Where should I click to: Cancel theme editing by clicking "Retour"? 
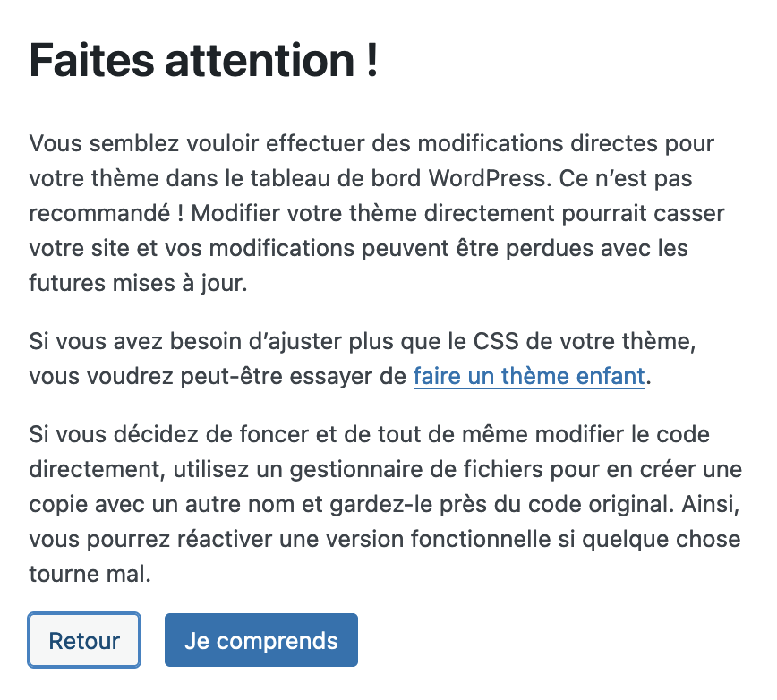pyautogui.click(x=83, y=639)
